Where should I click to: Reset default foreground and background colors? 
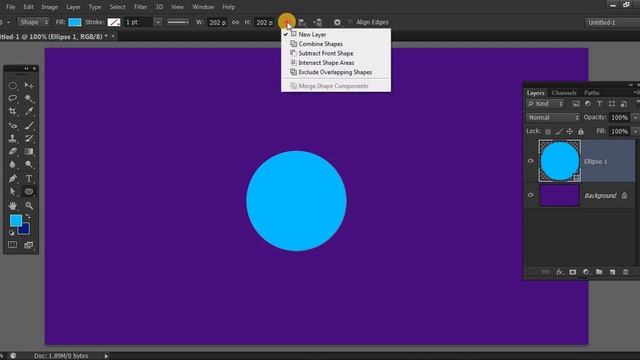pos(11,233)
